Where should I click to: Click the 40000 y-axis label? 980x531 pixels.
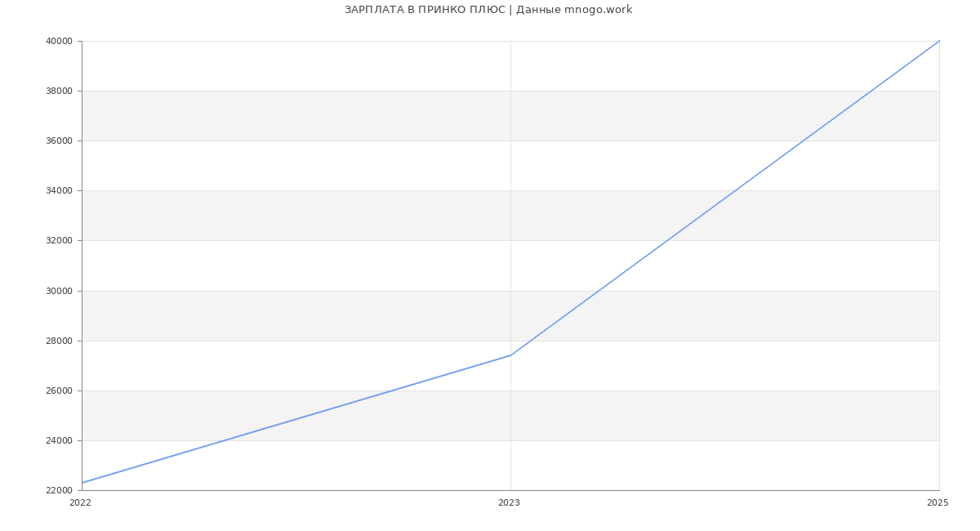click(59, 42)
